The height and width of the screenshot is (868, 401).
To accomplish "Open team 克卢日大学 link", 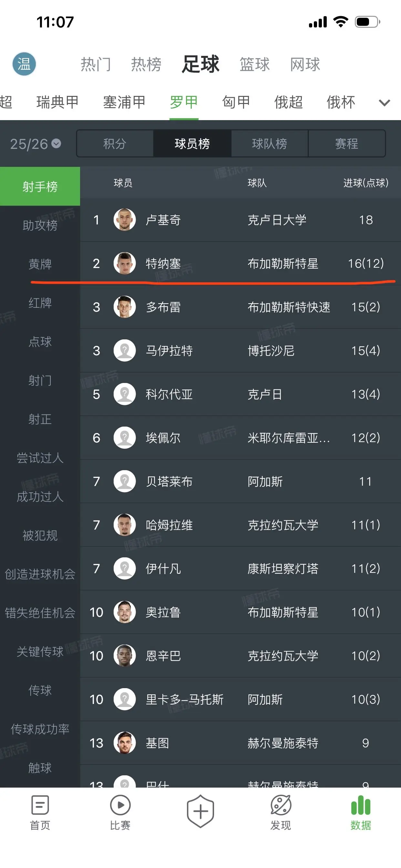I will 277,220.
